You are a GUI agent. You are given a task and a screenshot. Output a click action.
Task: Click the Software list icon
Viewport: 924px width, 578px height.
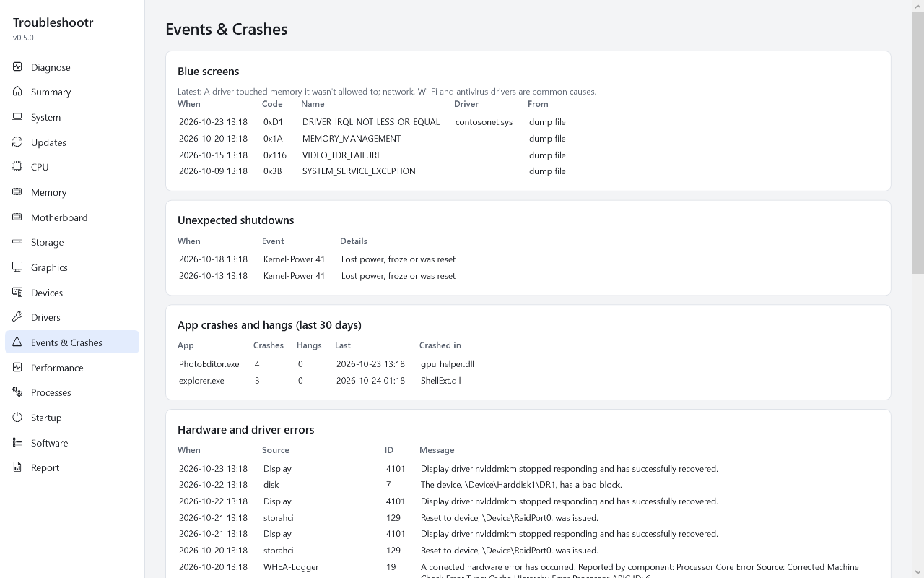tap(17, 443)
